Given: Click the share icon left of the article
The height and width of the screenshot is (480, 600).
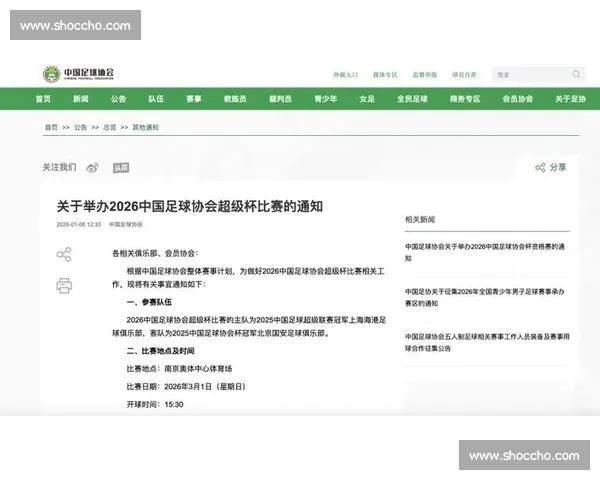Looking at the screenshot, I should (x=64, y=254).
